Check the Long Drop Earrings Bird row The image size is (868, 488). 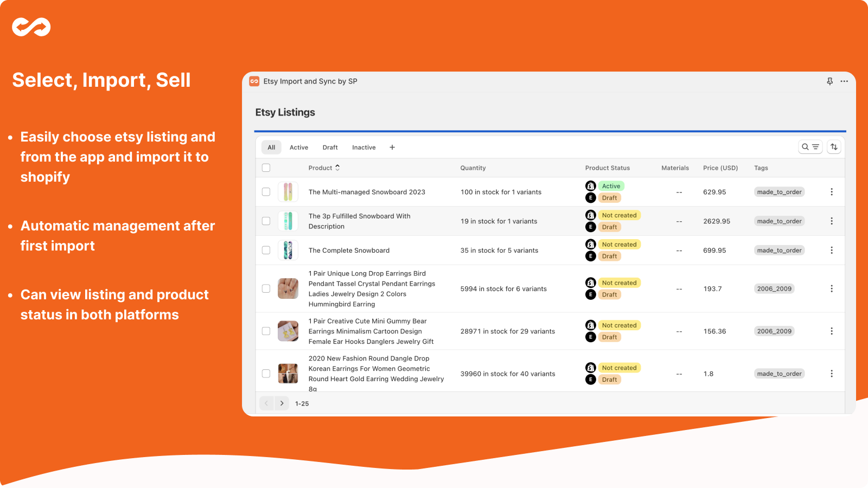pyautogui.click(x=266, y=289)
